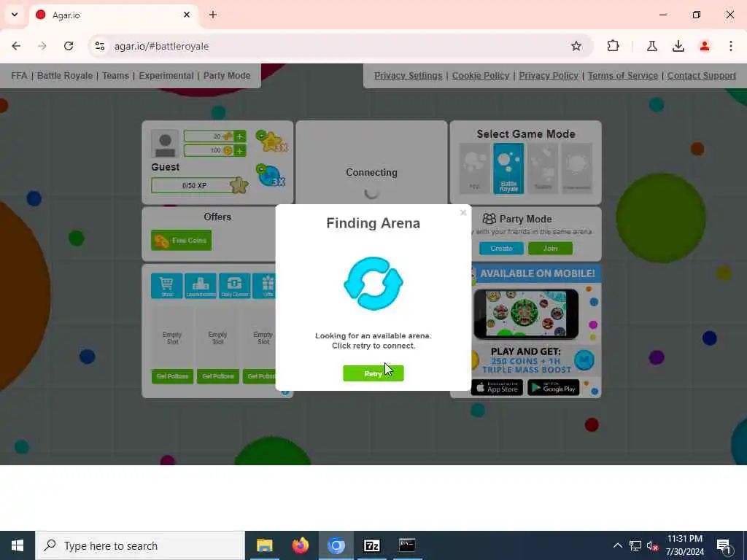
Task: Click the taskbar clock showing 11:31 PM
Action: [x=684, y=545]
